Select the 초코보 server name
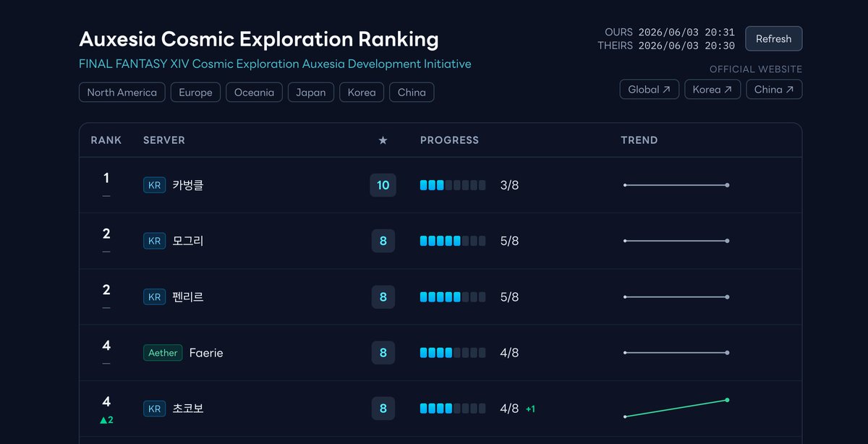This screenshot has width=868, height=444. 188,409
